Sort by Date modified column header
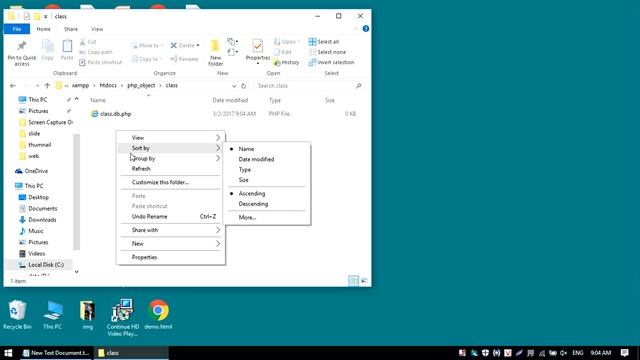This screenshot has height=360, width=640. coord(230,100)
